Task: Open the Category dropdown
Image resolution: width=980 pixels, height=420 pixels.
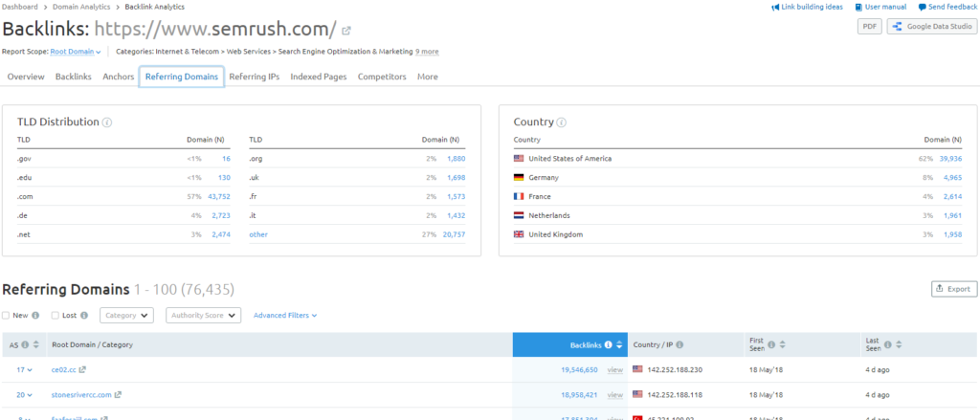Action: pyautogui.click(x=127, y=315)
